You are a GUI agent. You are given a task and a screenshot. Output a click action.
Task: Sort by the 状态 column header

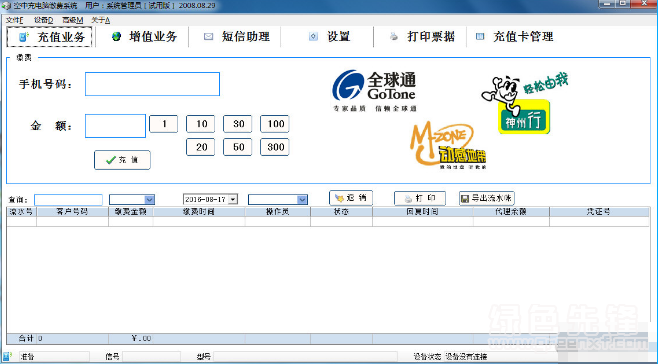pos(341,212)
